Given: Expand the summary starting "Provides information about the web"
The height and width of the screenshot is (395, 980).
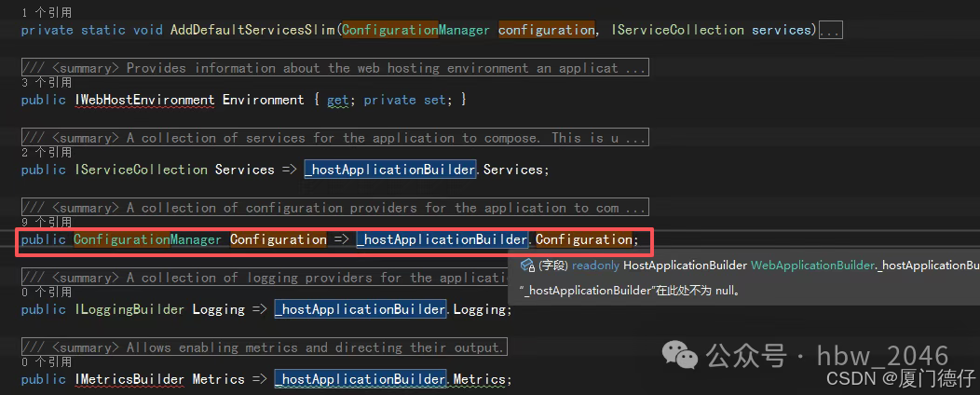Looking at the screenshot, I should point(335,68).
